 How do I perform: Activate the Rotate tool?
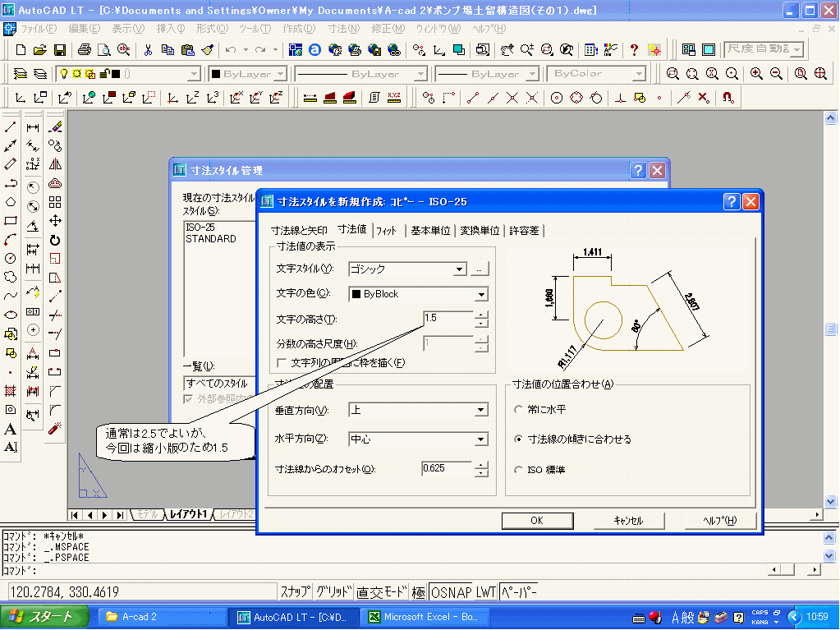point(55,240)
